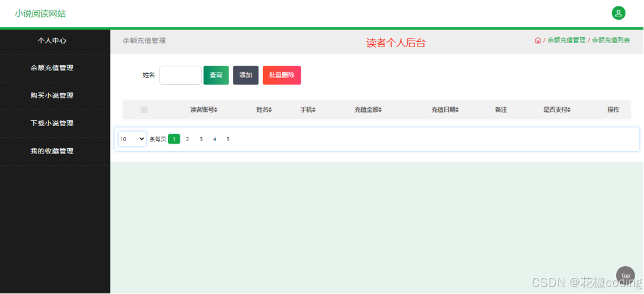Sort table by 充值金额 column

coord(368,110)
